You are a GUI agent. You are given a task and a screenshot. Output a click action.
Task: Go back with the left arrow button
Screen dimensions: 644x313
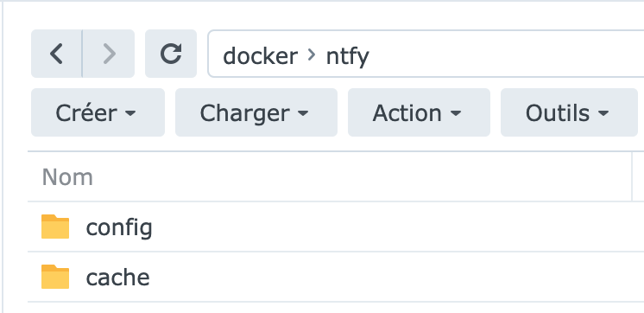click(x=57, y=54)
